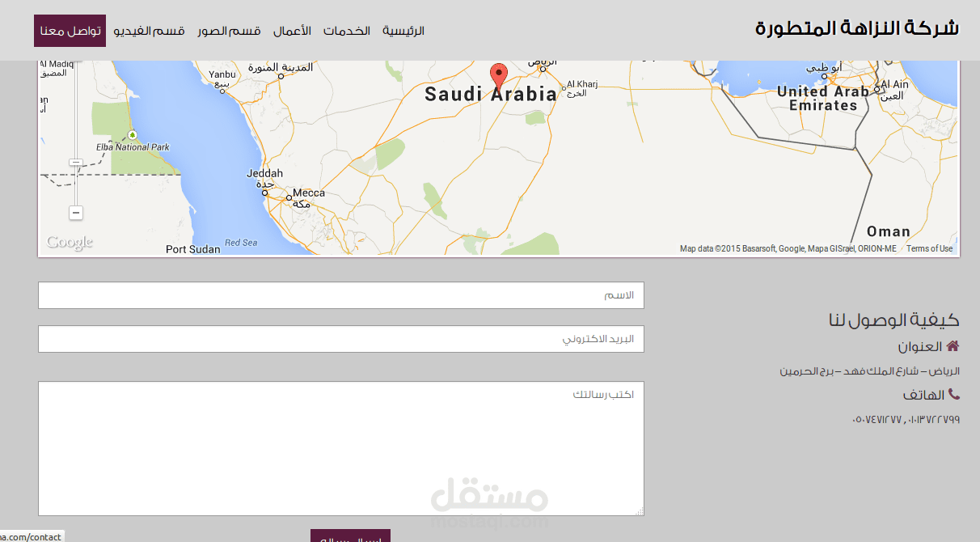Click the الرياض شارع الملك فهد address text

tap(869, 371)
